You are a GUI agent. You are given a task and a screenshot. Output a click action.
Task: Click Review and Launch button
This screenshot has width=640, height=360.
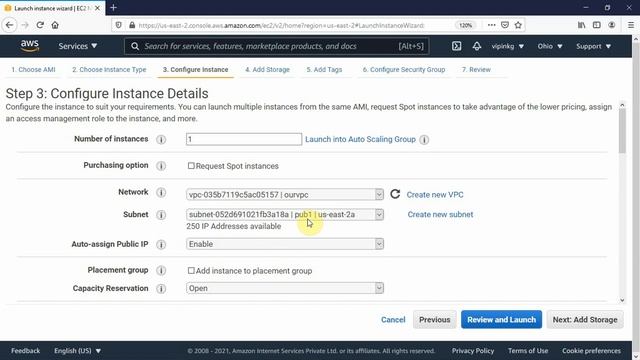[x=501, y=320]
